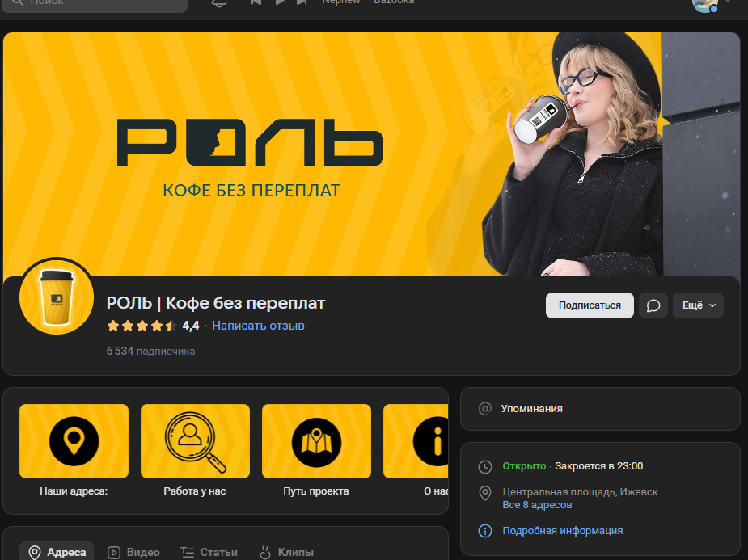Open the О нас info tile
This screenshot has width=748, height=560.
pyautogui.click(x=416, y=441)
